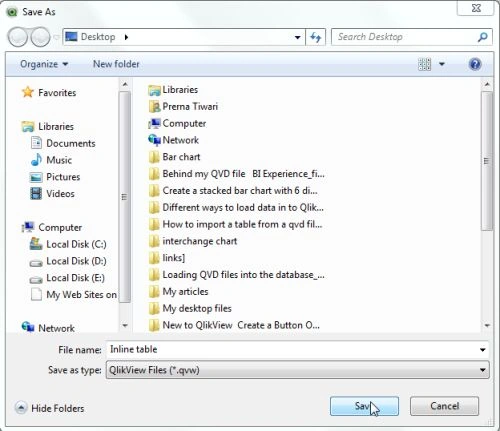Open recent pages dropdown near navigation arrows
Image resolution: width=500 pixels, height=431 pixels.
56,37
